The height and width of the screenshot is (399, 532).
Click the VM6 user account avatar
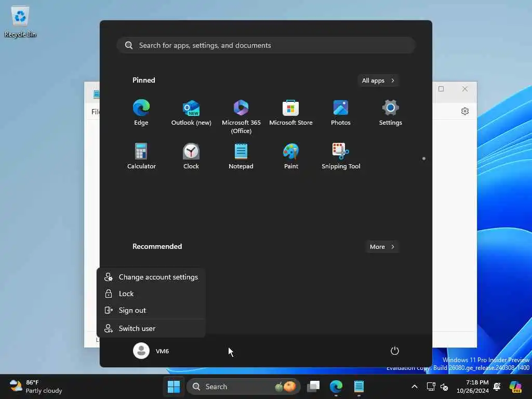141,351
